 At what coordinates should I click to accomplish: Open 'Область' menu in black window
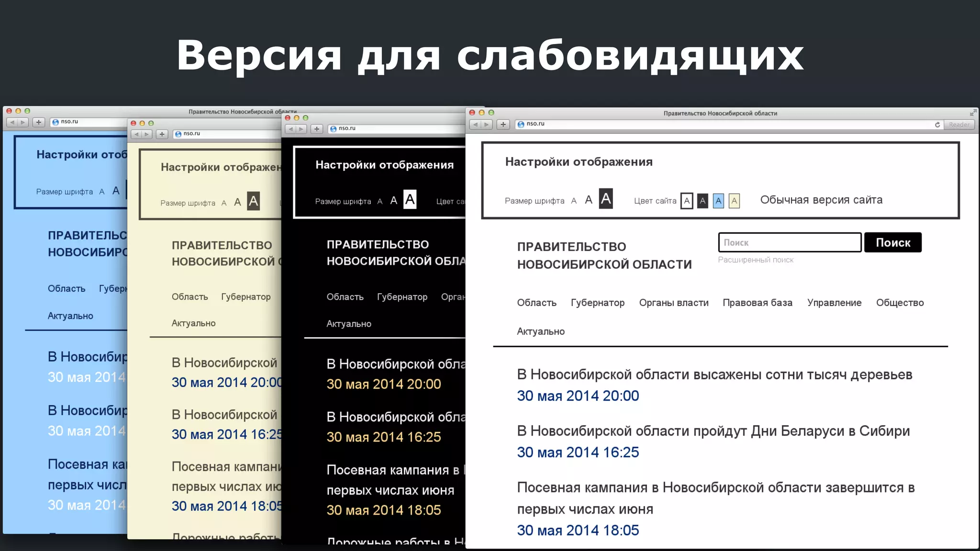[345, 297]
